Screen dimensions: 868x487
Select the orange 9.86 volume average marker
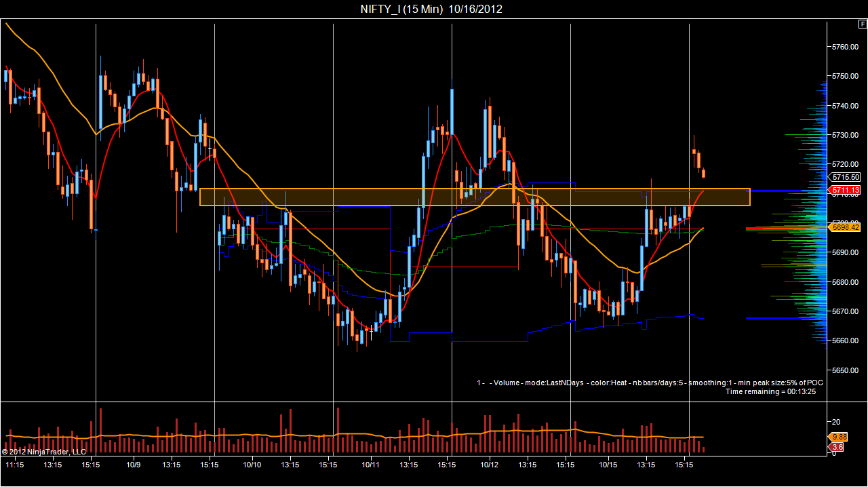coord(839,437)
